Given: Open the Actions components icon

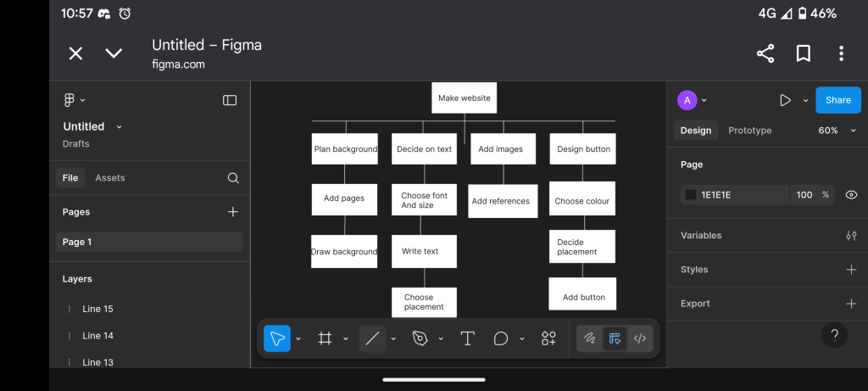Looking at the screenshot, I should pos(548,338).
